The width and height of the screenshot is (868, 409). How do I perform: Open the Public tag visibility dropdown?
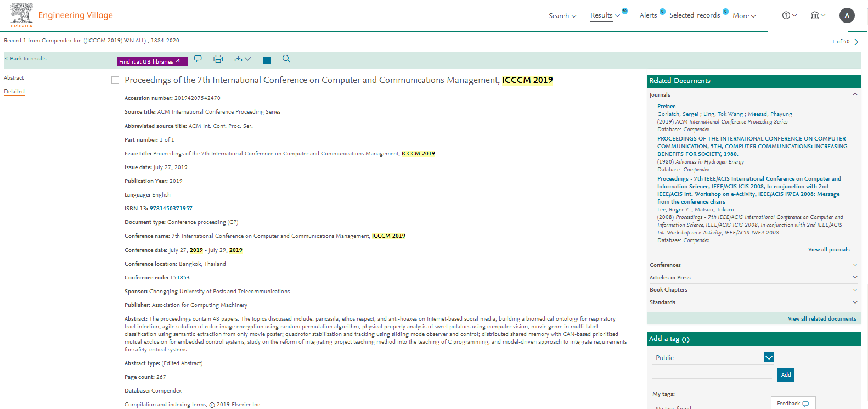tap(769, 357)
